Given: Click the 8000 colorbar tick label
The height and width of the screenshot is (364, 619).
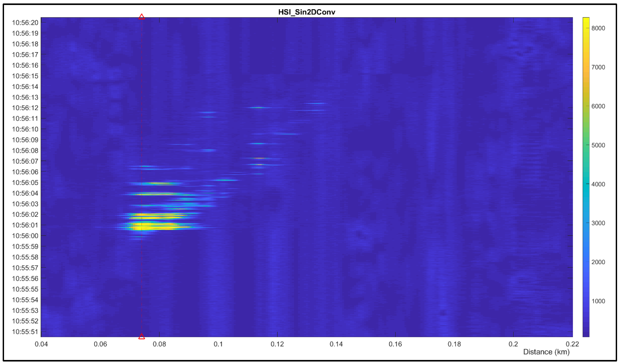Looking at the screenshot, I should point(598,28).
